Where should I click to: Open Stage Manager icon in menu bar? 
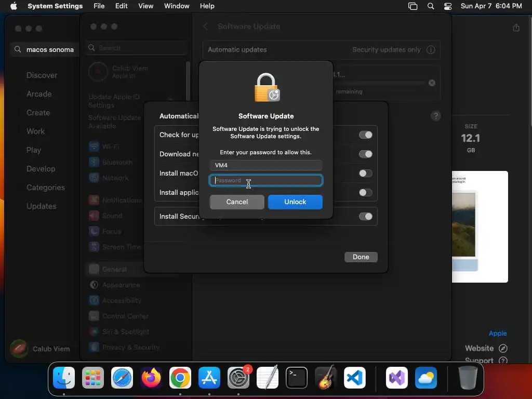[413, 6]
